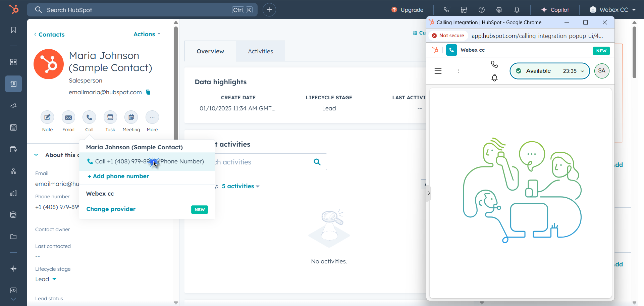The image size is (644, 306).
Task: Click the hamburger menu in Webex popup
Action: (438, 71)
